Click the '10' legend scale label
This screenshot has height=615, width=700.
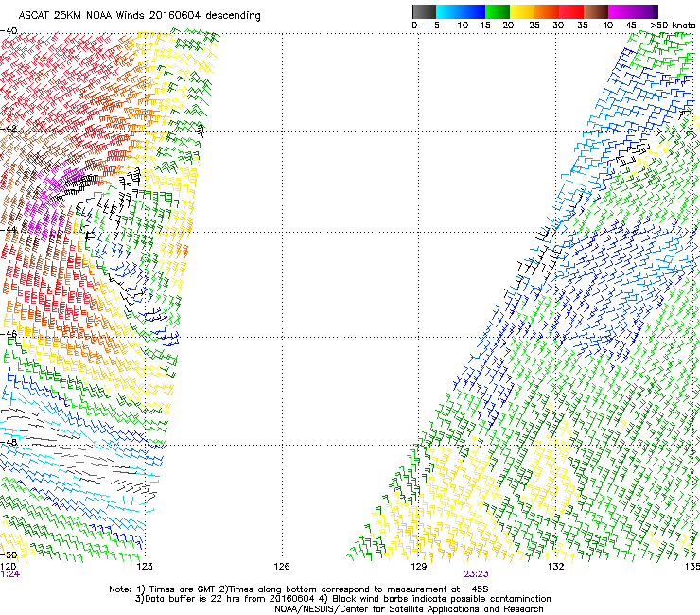(463, 26)
